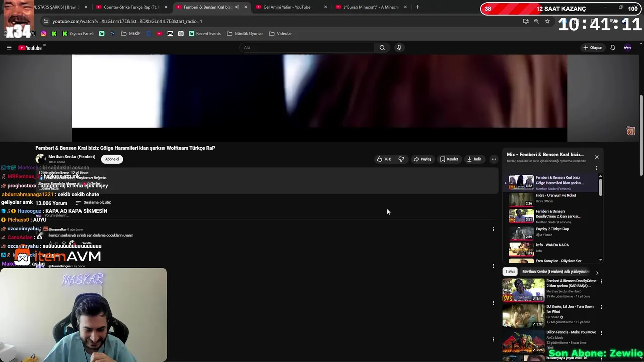Screen dimensions: 644x362
Task: Open the account avatar menu
Action: coord(627,48)
